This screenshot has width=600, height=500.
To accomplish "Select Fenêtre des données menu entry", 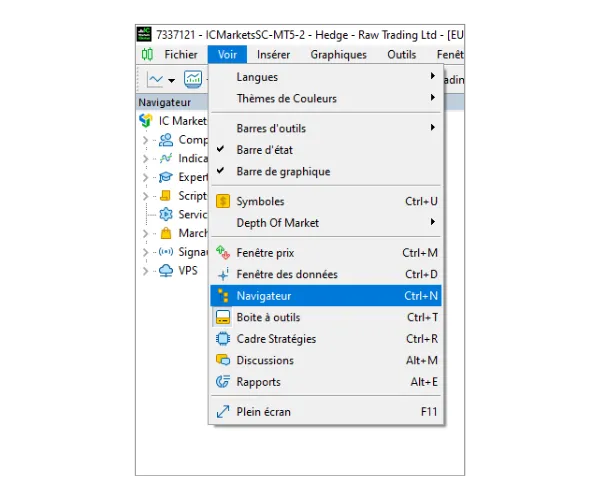I will pyautogui.click(x=326, y=274).
